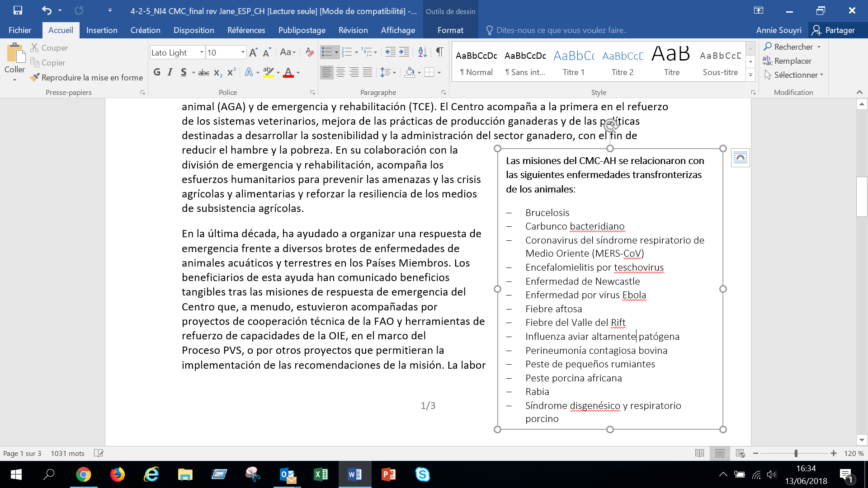The image size is (868, 488).
Task: Switch to the Insertion tab
Action: [102, 30]
